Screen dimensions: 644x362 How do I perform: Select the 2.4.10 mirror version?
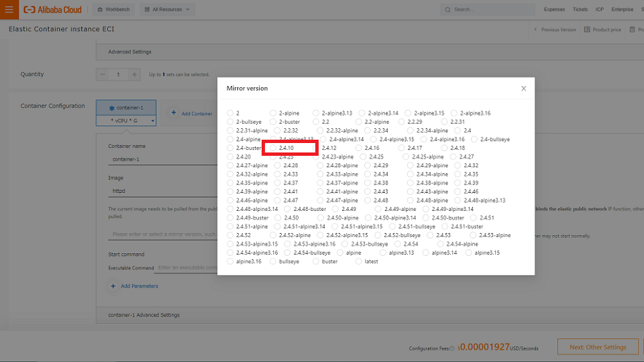point(273,148)
